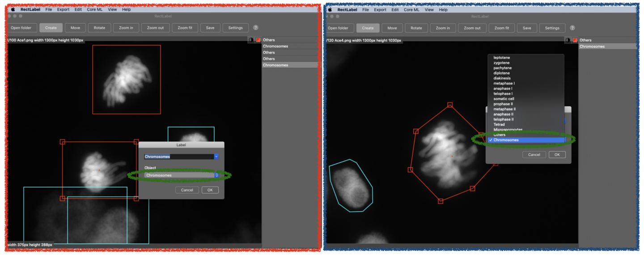Toggle the contrast half-circle icon in right window
Viewport: 644px width, 255px height.
pos(568,40)
